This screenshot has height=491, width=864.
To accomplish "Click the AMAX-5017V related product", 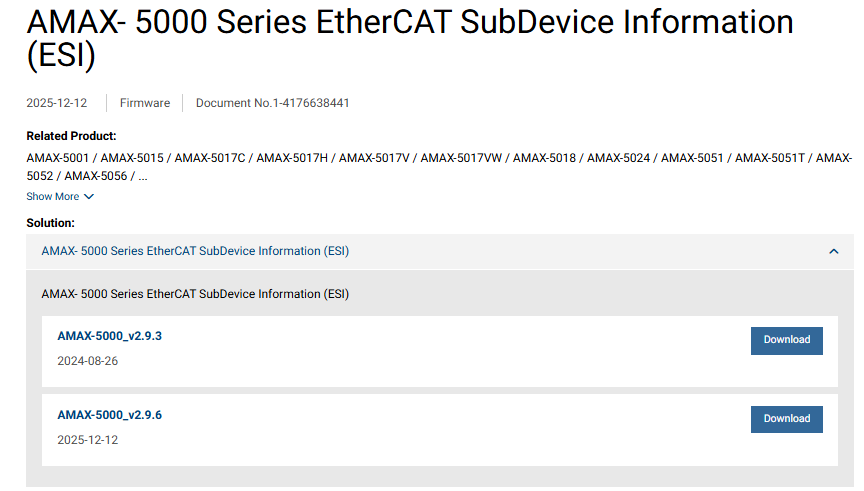I will pyautogui.click(x=375, y=158).
